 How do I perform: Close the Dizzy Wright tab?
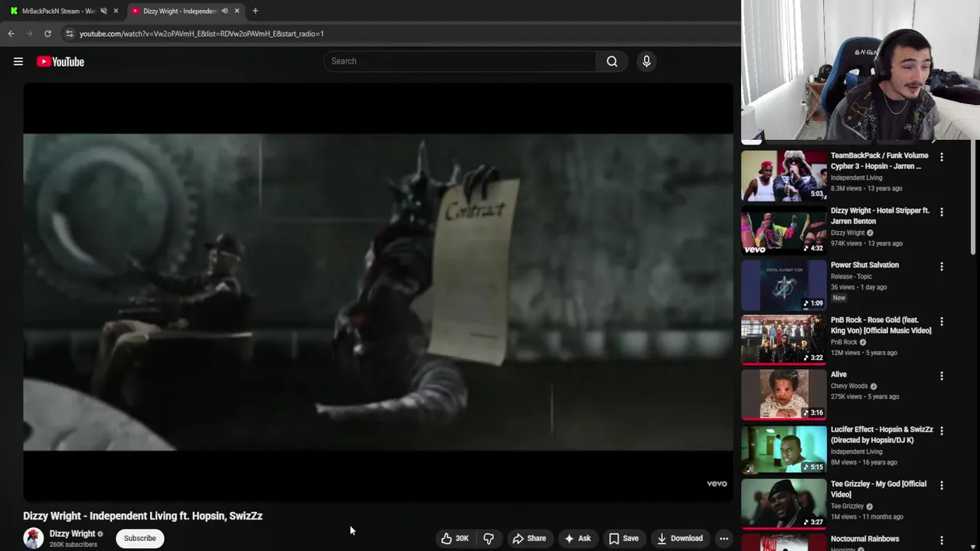pyautogui.click(x=237, y=11)
